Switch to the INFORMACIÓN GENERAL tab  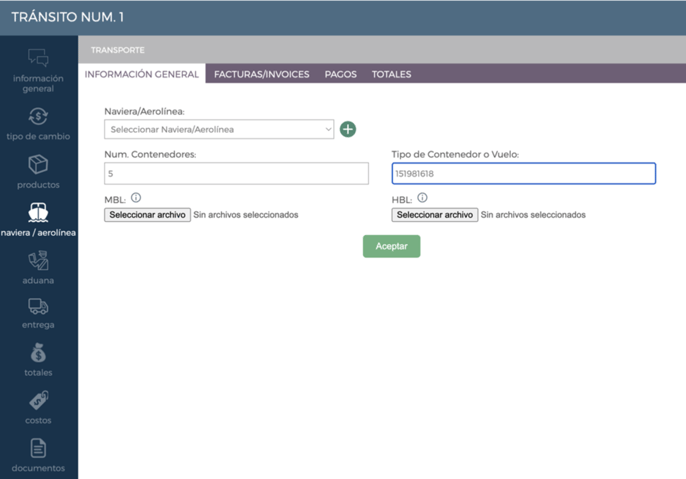[x=141, y=74]
